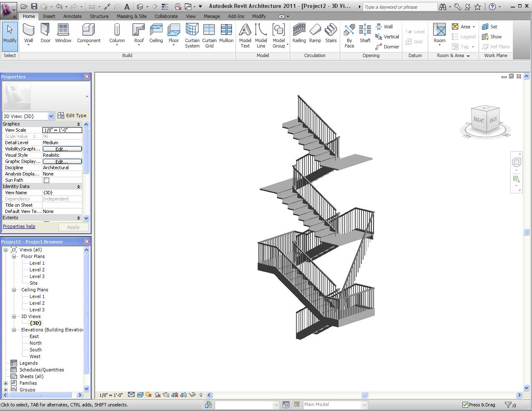Collapse the Floor Plans tree node
The image size is (532, 411).
14,256
